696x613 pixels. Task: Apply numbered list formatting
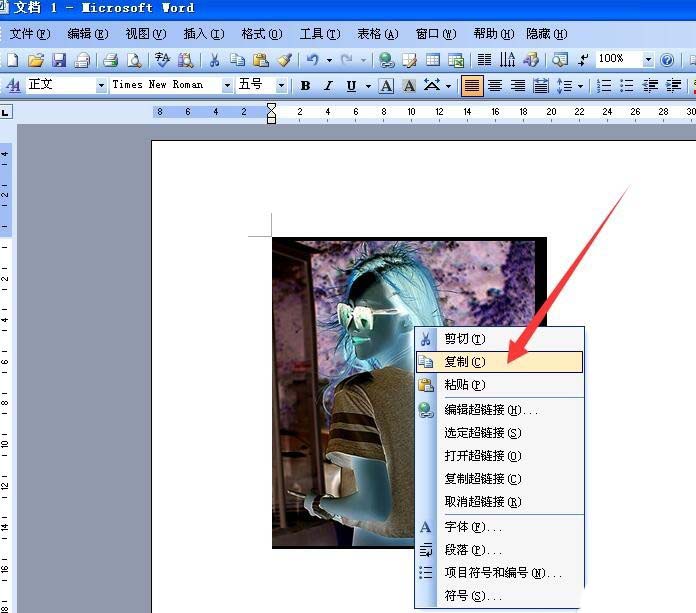tap(603, 85)
